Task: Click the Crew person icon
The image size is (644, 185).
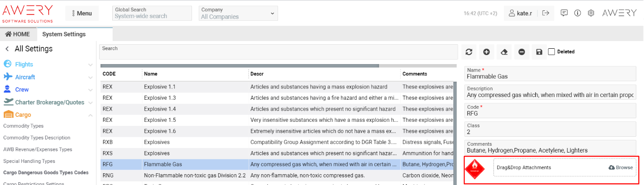Action: [x=8, y=89]
